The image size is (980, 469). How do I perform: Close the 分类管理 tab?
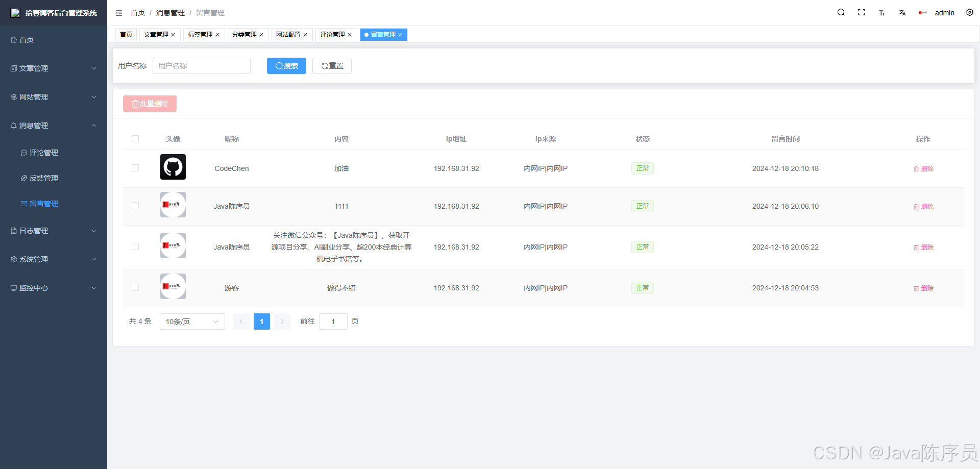coord(261,35)
